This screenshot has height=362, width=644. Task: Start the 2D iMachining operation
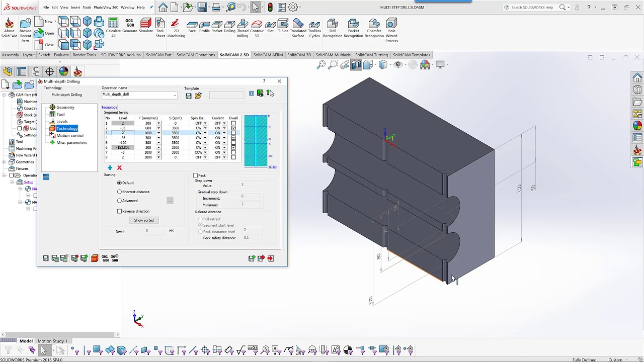176,28
